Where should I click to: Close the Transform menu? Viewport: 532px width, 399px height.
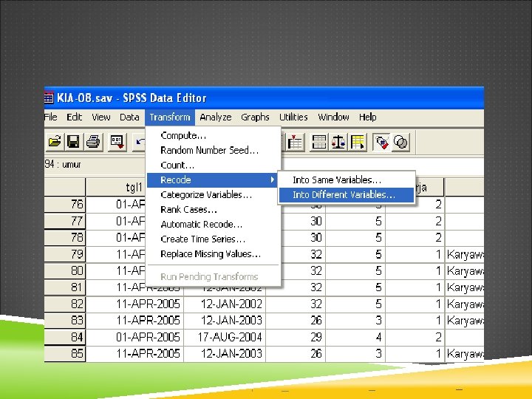170,117
